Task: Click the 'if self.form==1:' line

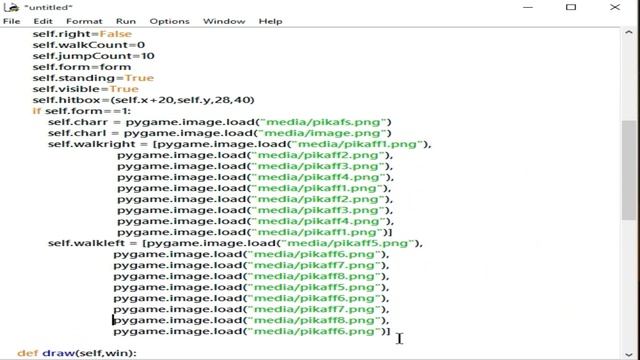Action: 82,111
